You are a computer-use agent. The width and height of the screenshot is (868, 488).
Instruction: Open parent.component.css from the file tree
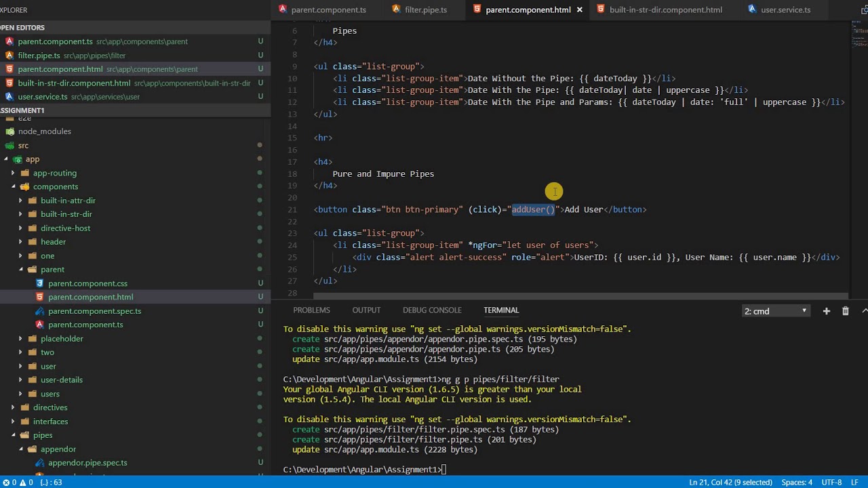(x=87, y=283)
